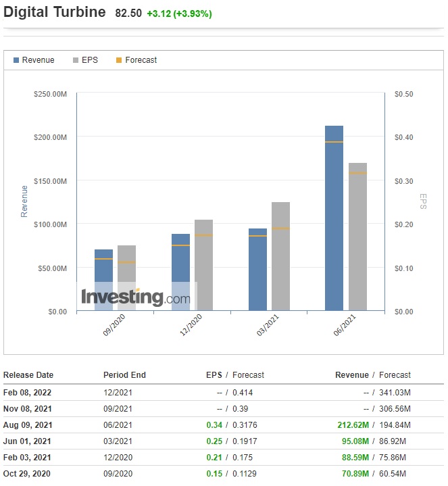Select the Feb 03, 2021 release date

point(27,458)
